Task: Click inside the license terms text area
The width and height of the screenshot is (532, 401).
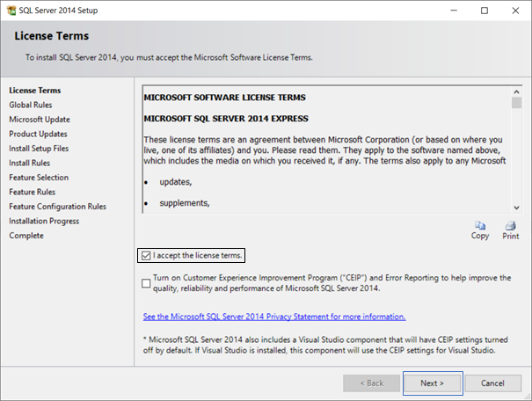Action: tap(325, 149)
